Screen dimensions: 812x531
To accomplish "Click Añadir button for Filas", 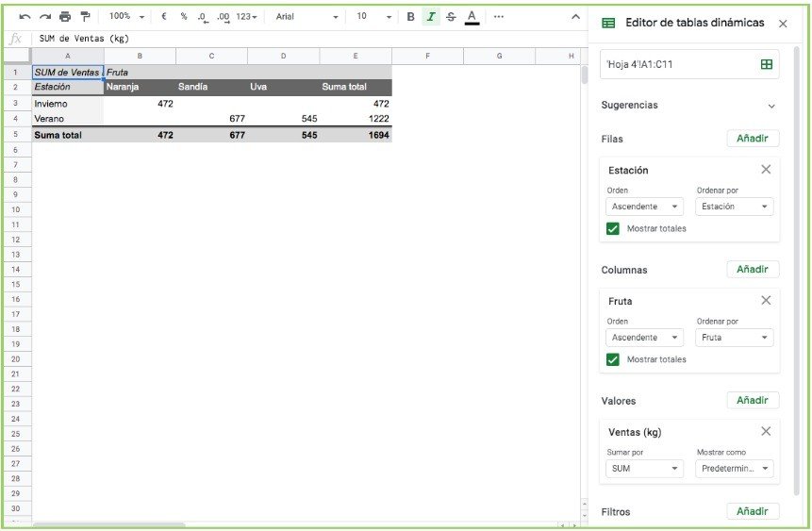I will 753,139.
